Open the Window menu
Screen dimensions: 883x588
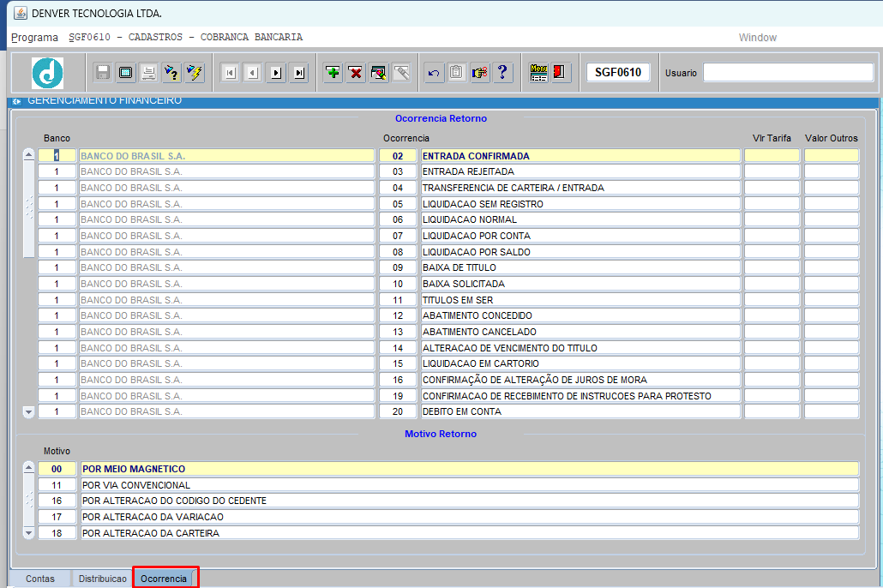tap(757, 38)
